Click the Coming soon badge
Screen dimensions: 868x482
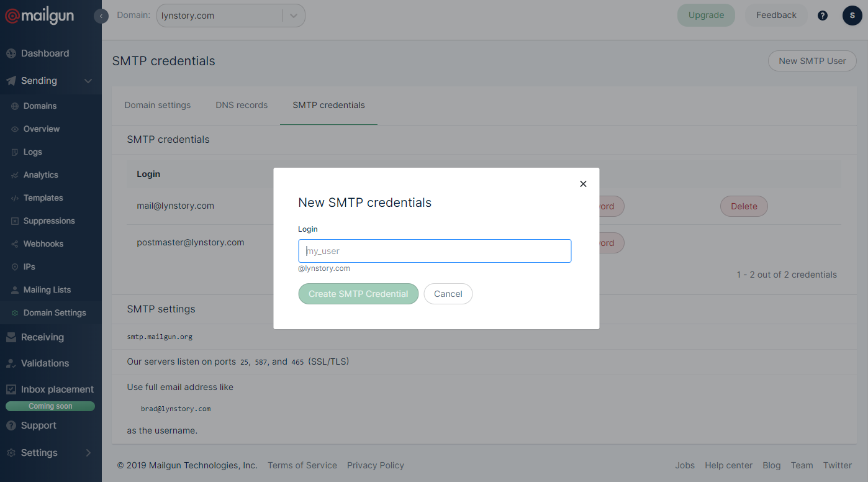[50, 406]
